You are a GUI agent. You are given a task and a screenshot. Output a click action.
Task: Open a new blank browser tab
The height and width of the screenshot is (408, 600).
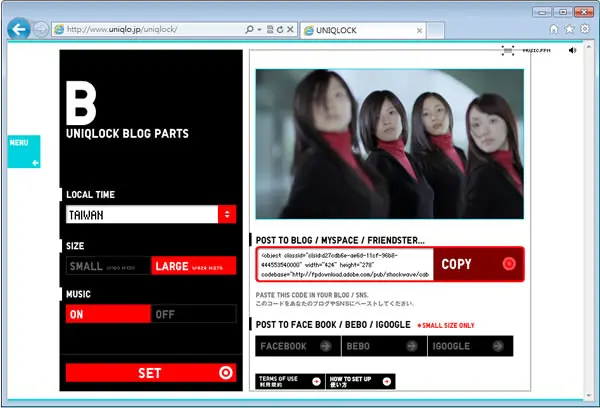click(x=435, y=30)
